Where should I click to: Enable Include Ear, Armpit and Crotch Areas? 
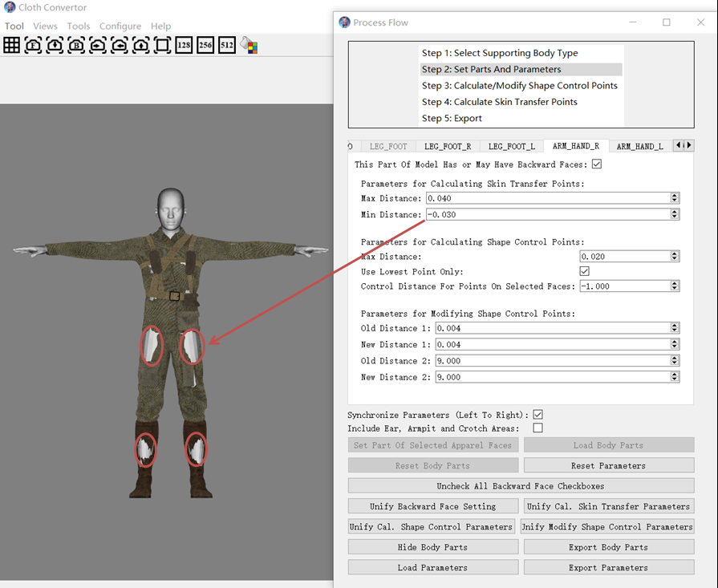point(537,428)
